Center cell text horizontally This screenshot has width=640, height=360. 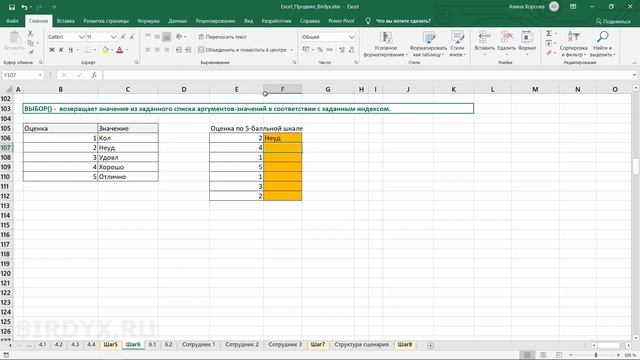(x=157, y=50)
